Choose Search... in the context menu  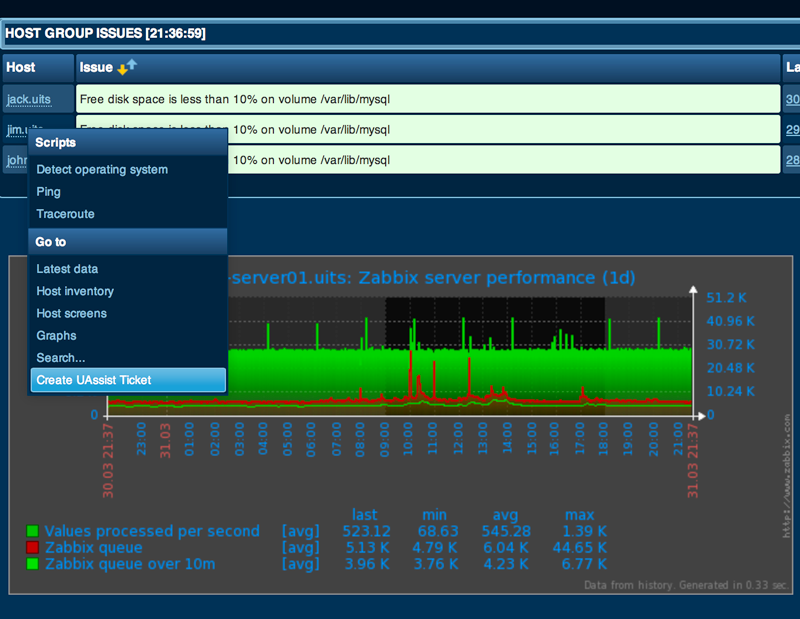tap(61, 358)
